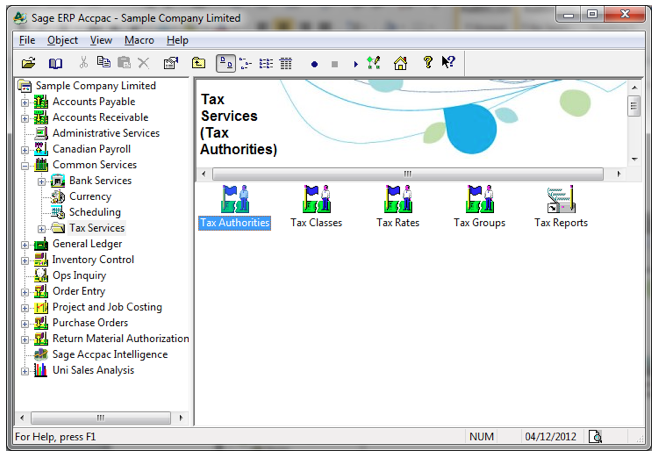Image resolution: width=659 pixels, height=459 pixels.
Task: Click the run macro arrow button
Action: coord(356,64)
